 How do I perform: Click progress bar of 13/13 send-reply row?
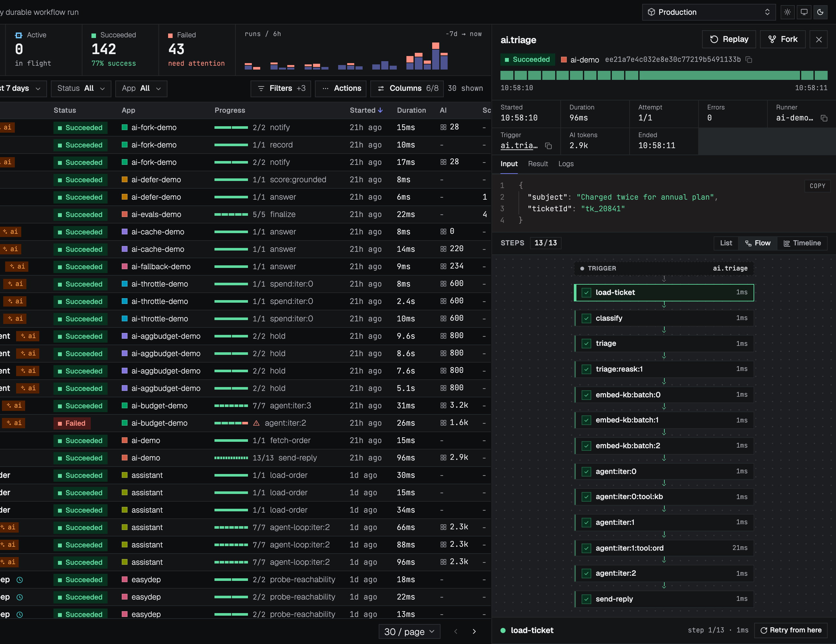click(231, 458)
